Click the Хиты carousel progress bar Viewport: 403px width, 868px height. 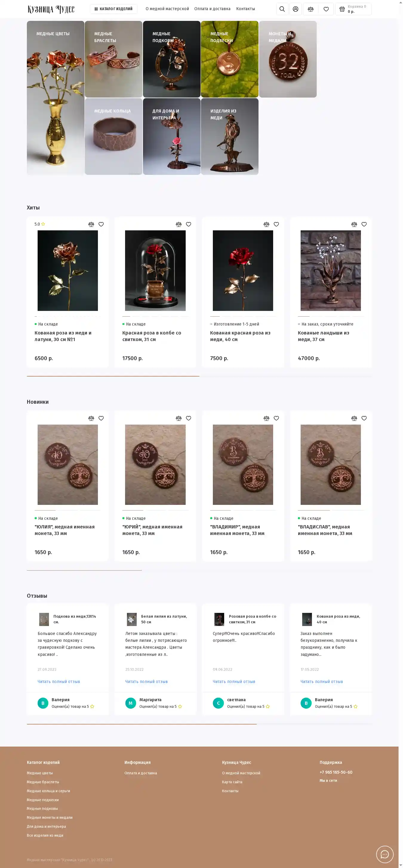(x=199, y=376)
